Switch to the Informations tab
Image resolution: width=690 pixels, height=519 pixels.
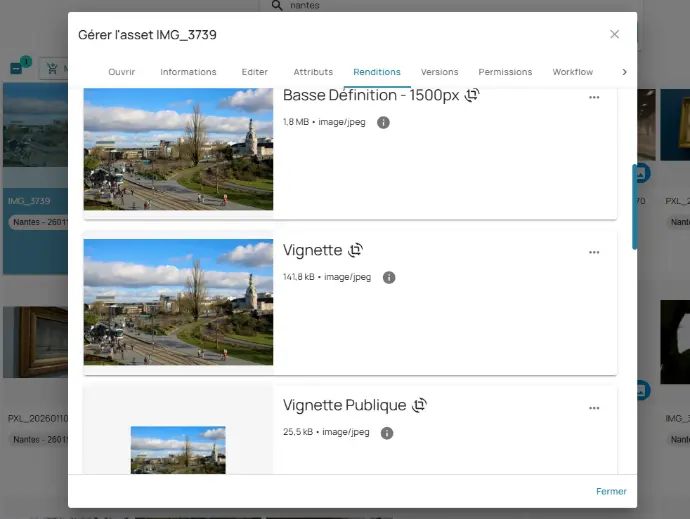click(188, 72)
